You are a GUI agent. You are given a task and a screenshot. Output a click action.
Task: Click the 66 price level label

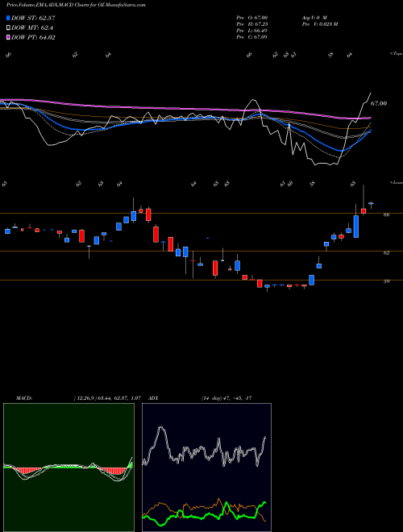tap(386, 214)
